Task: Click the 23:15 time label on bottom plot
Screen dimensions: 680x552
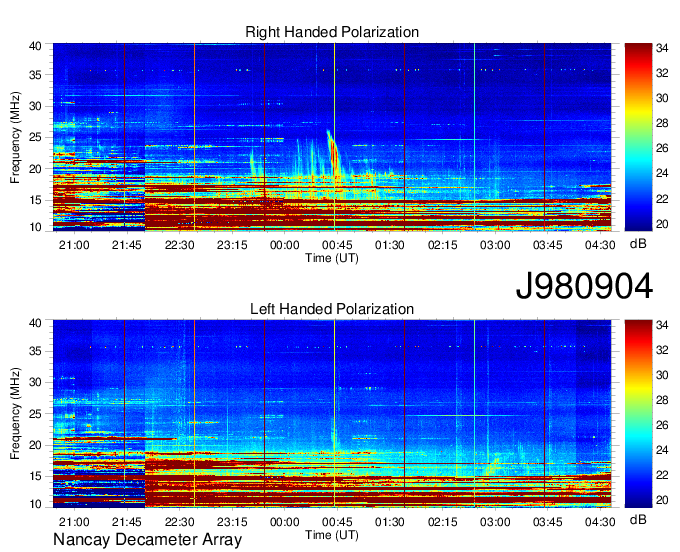Action: (x=232, y=522)
